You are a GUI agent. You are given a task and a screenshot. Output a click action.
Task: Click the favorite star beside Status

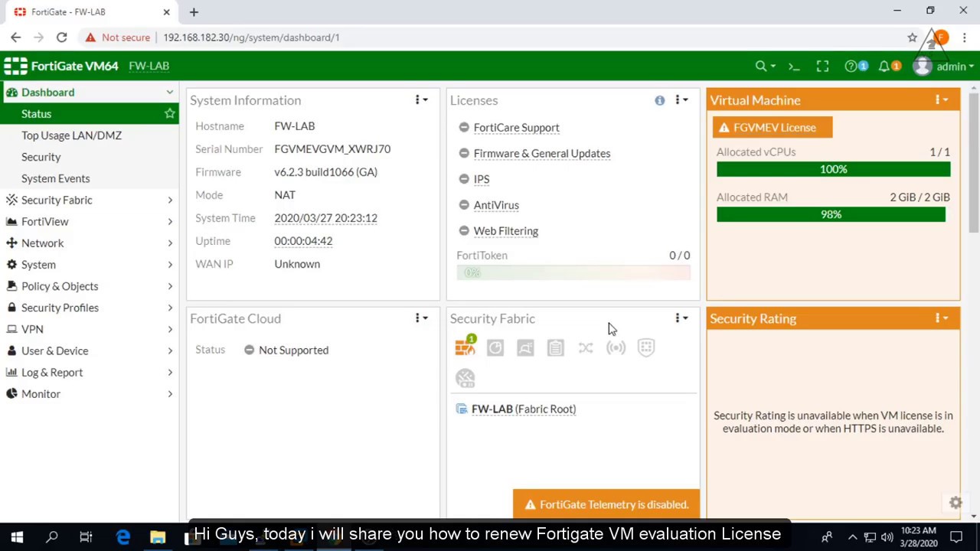(x=169, y=113)
